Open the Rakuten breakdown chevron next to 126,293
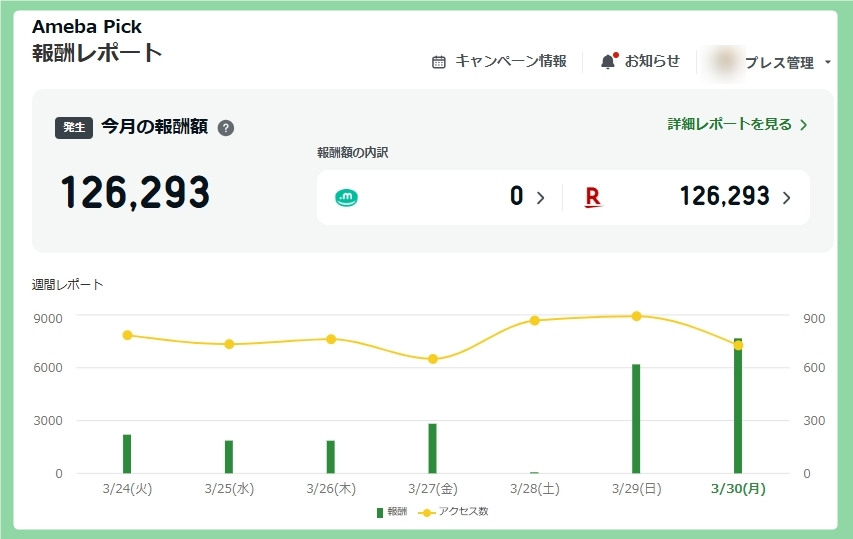This screenshot has height=539, width=853. point(786,197)
